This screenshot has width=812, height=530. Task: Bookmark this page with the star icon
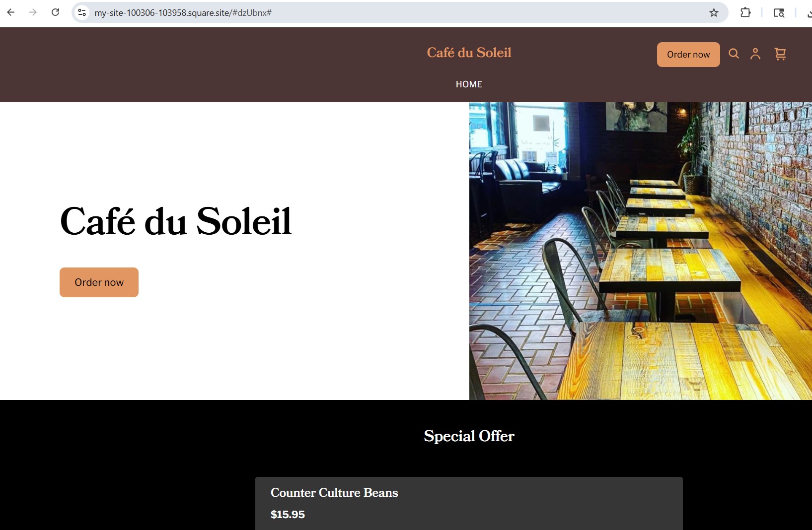pos(714,12)
